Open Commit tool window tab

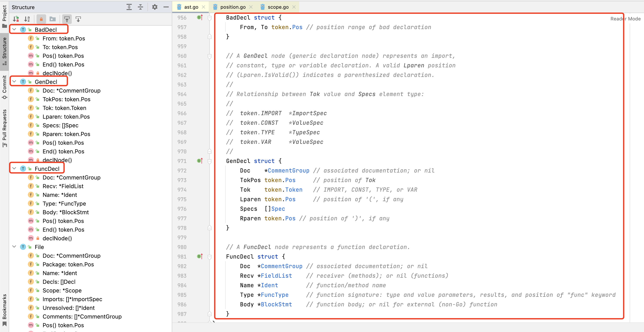click(x=5, y=87)
